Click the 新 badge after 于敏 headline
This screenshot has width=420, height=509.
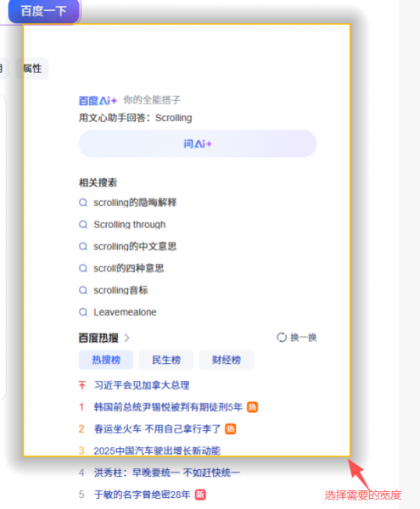200,495
